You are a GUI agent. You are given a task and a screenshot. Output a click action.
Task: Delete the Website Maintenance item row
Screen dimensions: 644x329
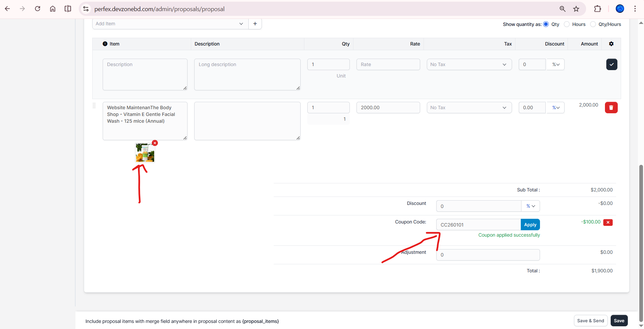tap(611, 108)
